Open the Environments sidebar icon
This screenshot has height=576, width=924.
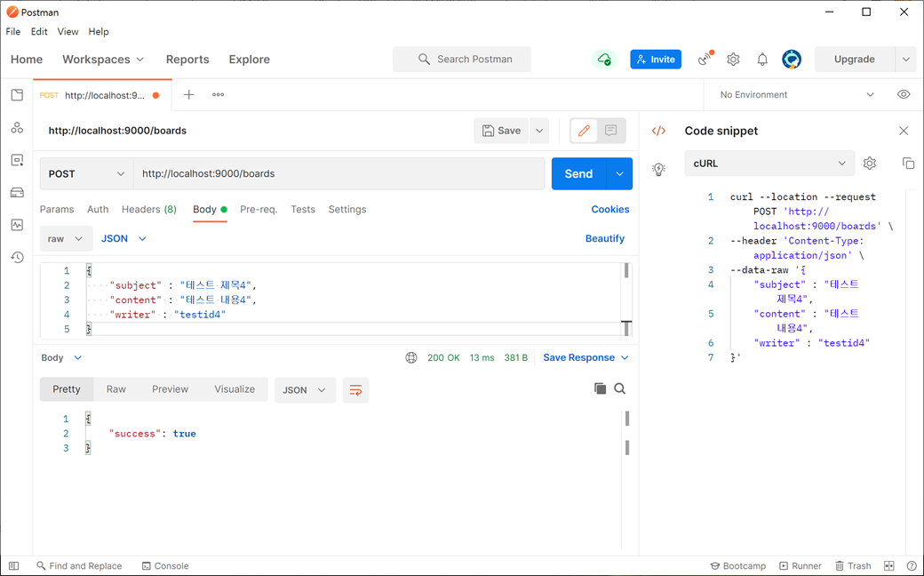tap(17, 160)
